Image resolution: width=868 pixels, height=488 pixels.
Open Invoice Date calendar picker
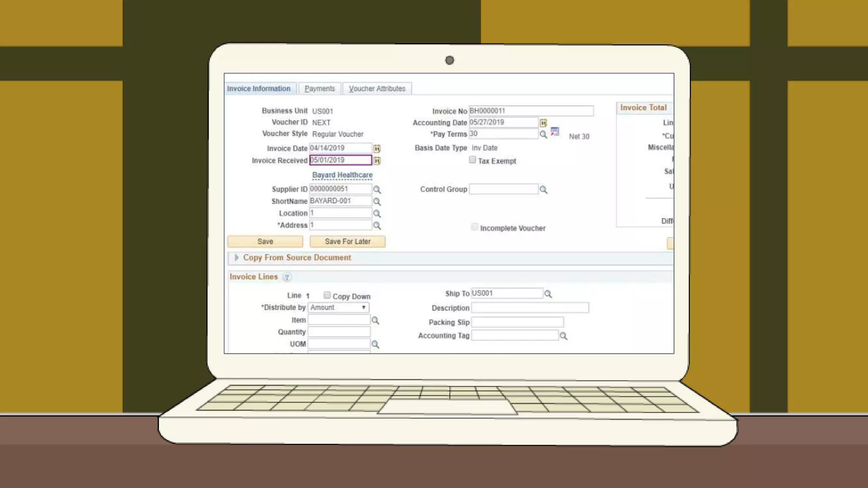click(x=377, y=149)
